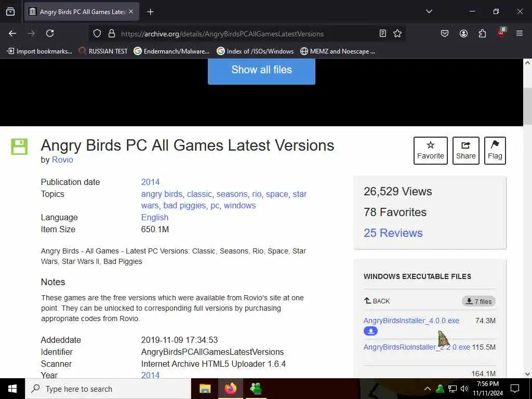532x399 pixels.
Task: Open the bad piggies topic link
Action: click(184, 206)
